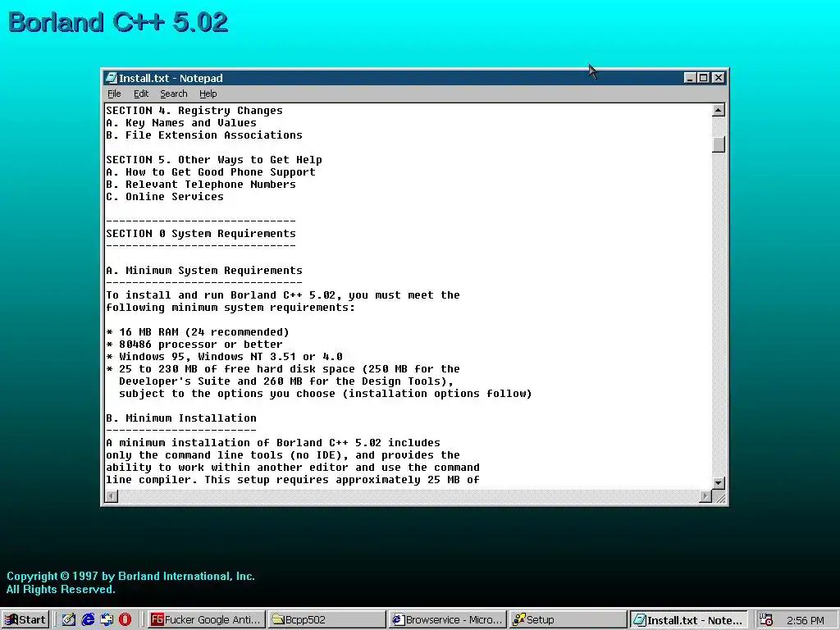Click 'B. Relevant Telephone Numbers' line

tap(201, 185)
